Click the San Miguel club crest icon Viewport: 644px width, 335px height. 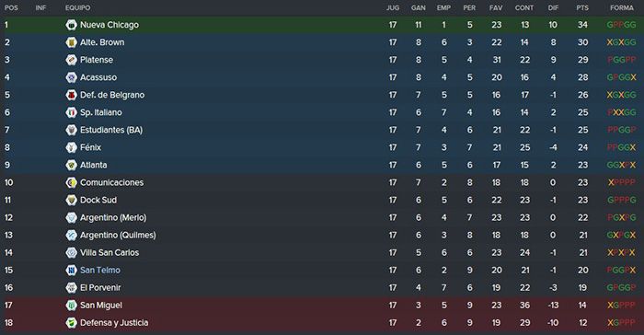tap(72, 305)
